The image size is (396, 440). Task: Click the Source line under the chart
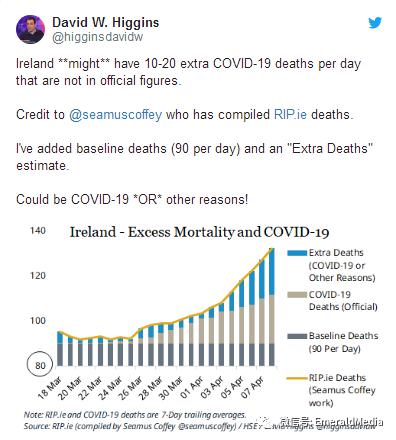pyautogui.click(x=199, y=426)
